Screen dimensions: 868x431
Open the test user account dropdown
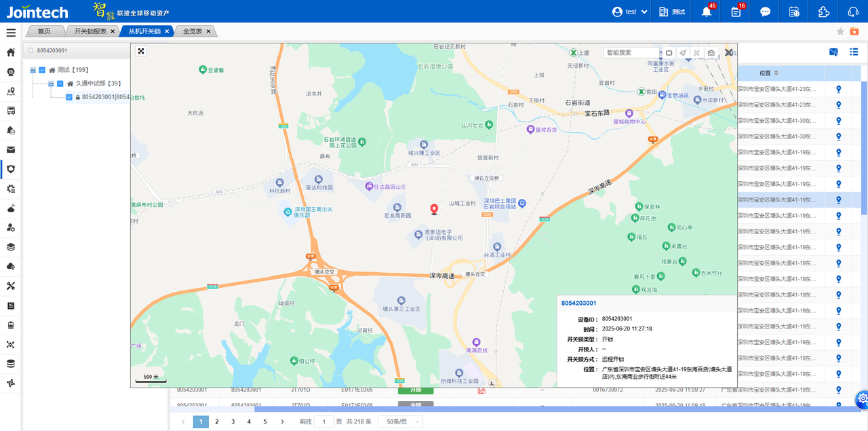click(630, 12)
